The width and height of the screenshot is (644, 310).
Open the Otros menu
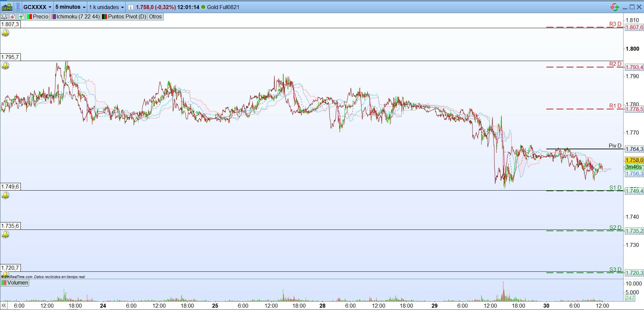[155, 16]
